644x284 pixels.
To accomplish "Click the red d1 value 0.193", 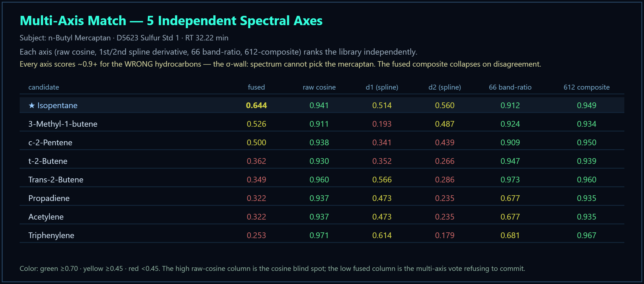I will [382, 124].
